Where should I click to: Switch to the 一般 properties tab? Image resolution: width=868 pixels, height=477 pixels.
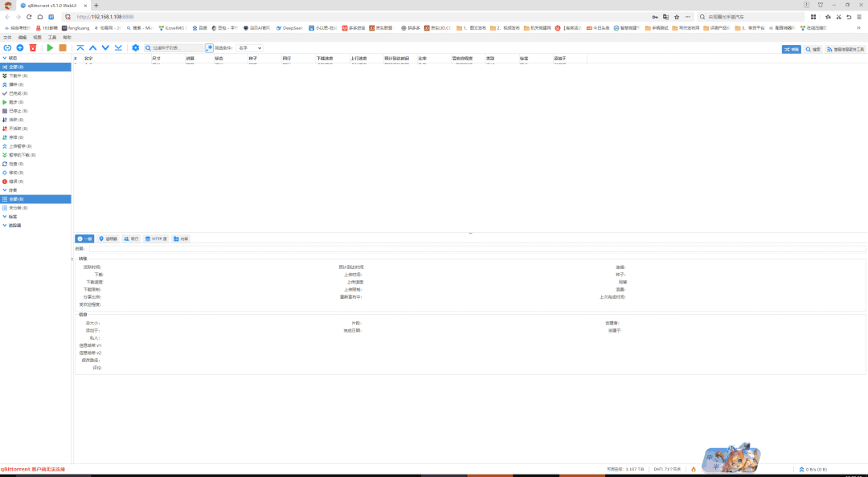tap(84, 239)
